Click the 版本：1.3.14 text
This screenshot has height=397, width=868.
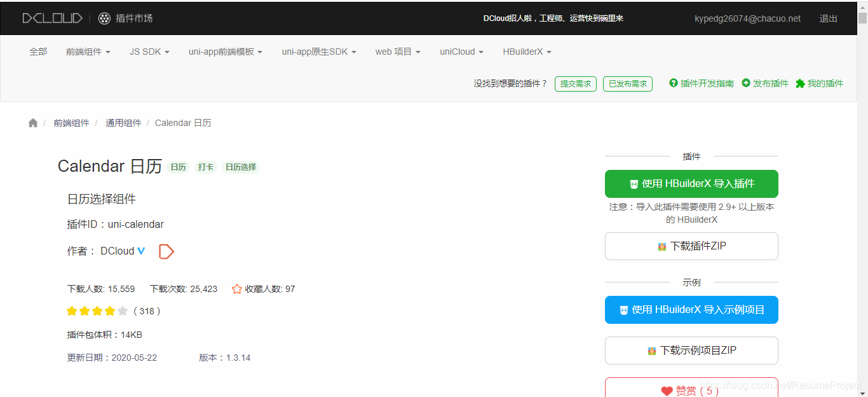[225, 358]
